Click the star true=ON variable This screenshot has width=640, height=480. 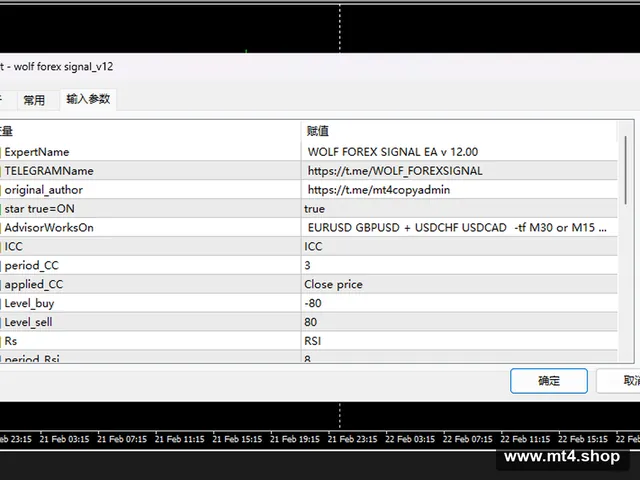[x=40, y=209]
